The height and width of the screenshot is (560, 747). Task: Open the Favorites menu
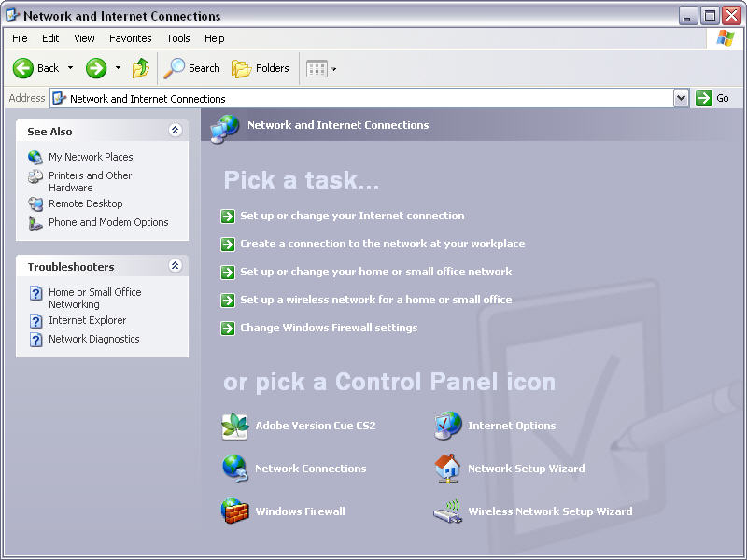(130, 38)
